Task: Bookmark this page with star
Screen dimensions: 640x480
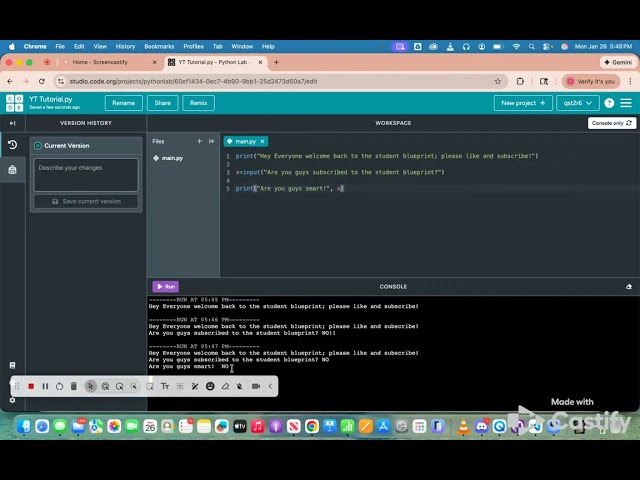Action: click(x=498, y=81)
